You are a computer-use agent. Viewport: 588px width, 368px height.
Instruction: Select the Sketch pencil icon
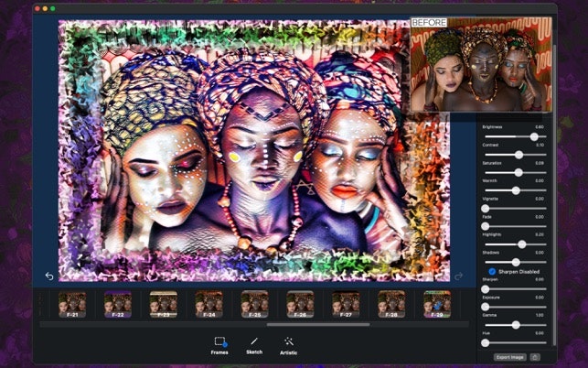click(x=254, y=341)
